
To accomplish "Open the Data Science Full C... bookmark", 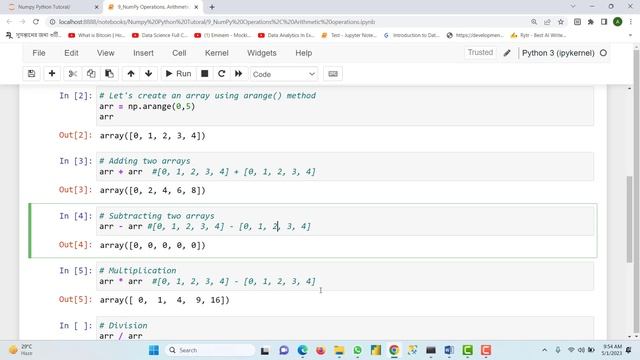I will click(x=160, y=36).
